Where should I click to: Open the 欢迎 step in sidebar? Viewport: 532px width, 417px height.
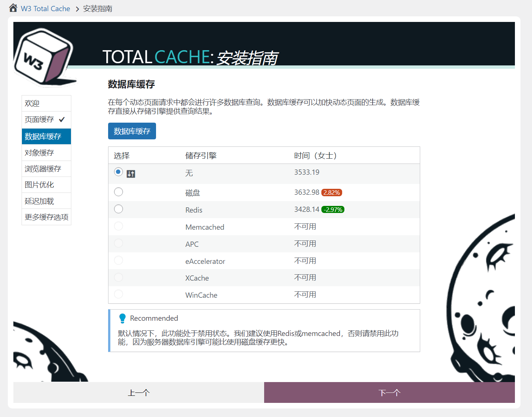coord(46,103)
